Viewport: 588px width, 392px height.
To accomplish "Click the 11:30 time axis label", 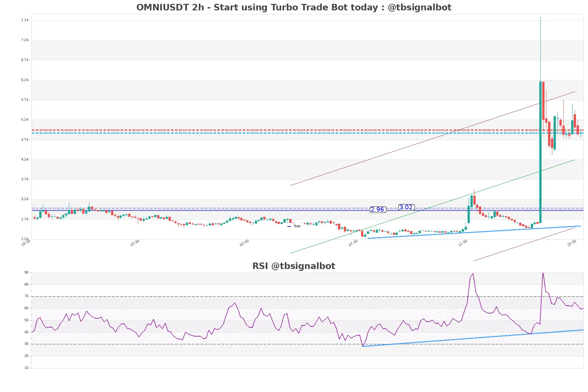I will tap(463, 243).
